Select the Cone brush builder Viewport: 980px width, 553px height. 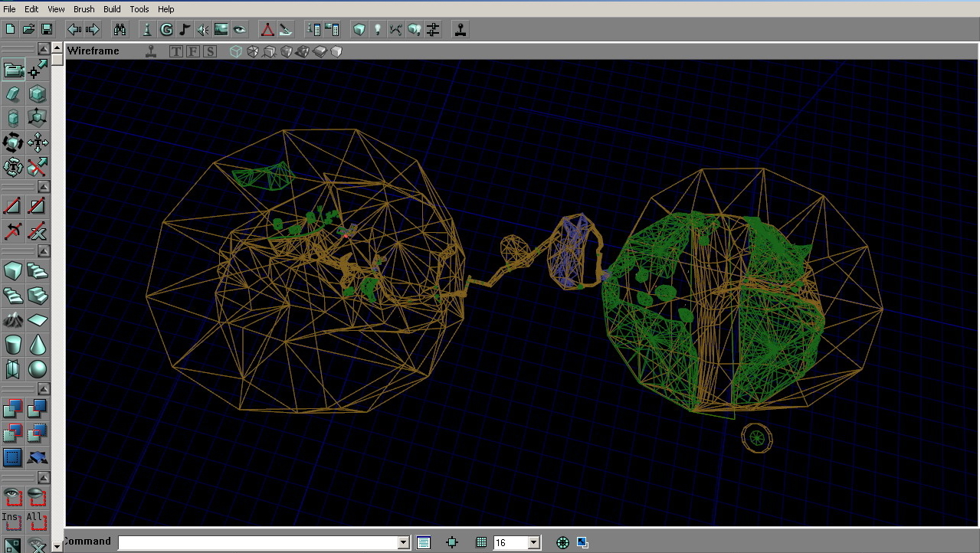(x=37, y=345)
